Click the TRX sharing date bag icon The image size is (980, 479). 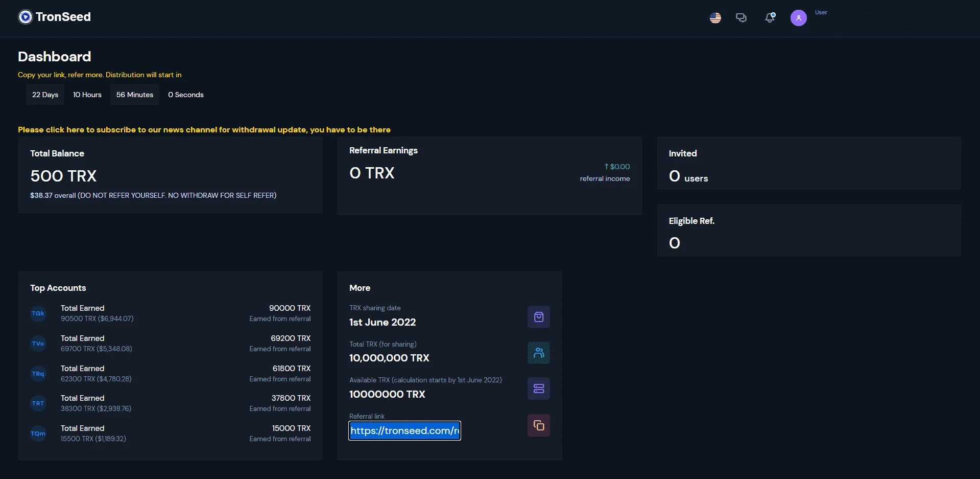[539, 317]
